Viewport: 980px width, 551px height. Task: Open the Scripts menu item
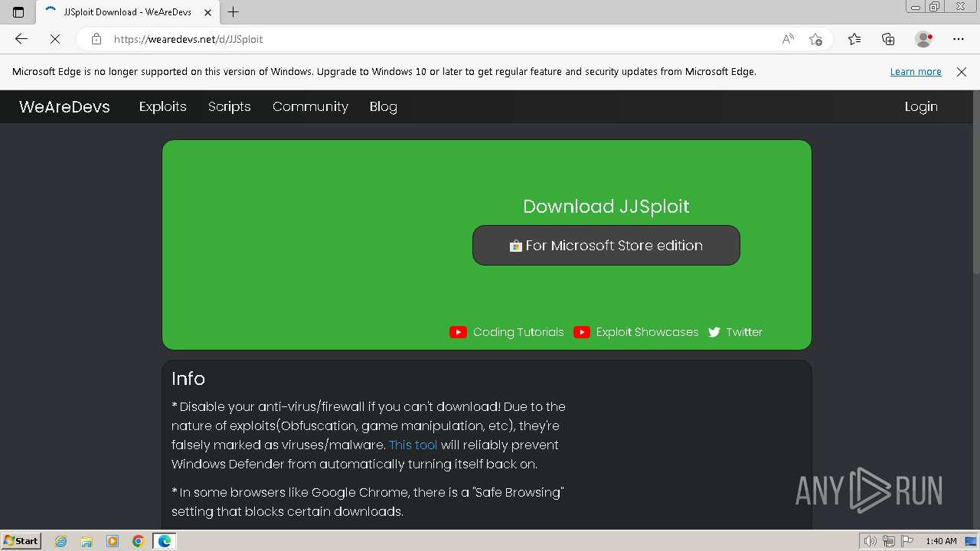pyautogui.click(x=229, y=106)
